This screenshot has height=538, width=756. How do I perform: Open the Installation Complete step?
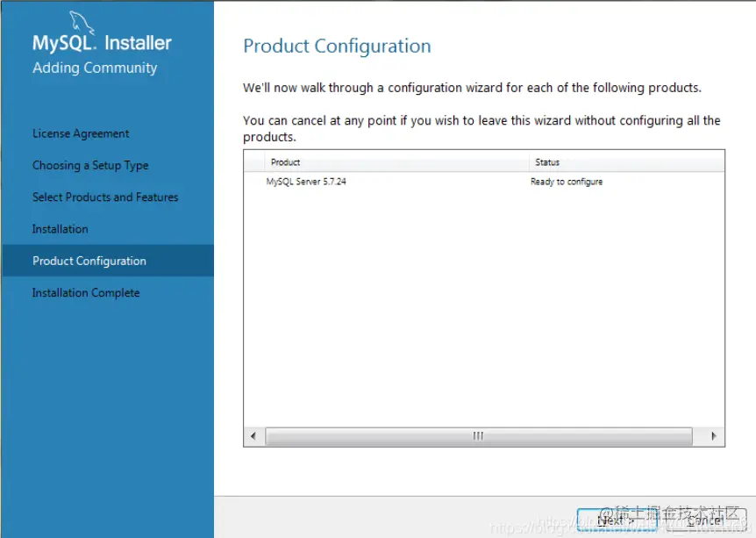[x=86, y=293]
